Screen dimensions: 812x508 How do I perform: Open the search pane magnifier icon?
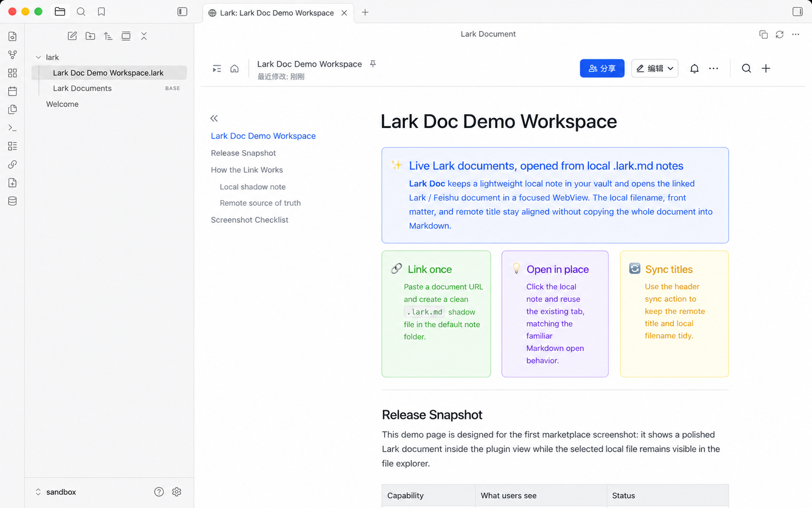click(x=81, y=12)
